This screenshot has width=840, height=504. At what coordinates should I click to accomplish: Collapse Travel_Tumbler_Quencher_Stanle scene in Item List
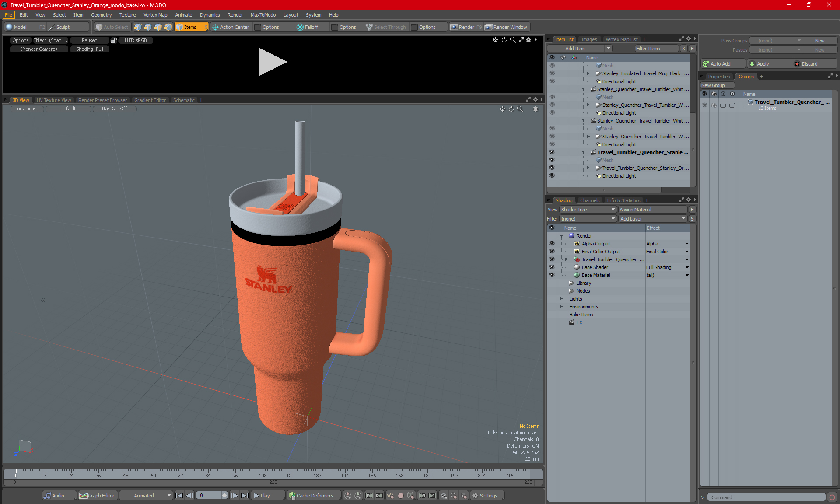click(583, 152)
